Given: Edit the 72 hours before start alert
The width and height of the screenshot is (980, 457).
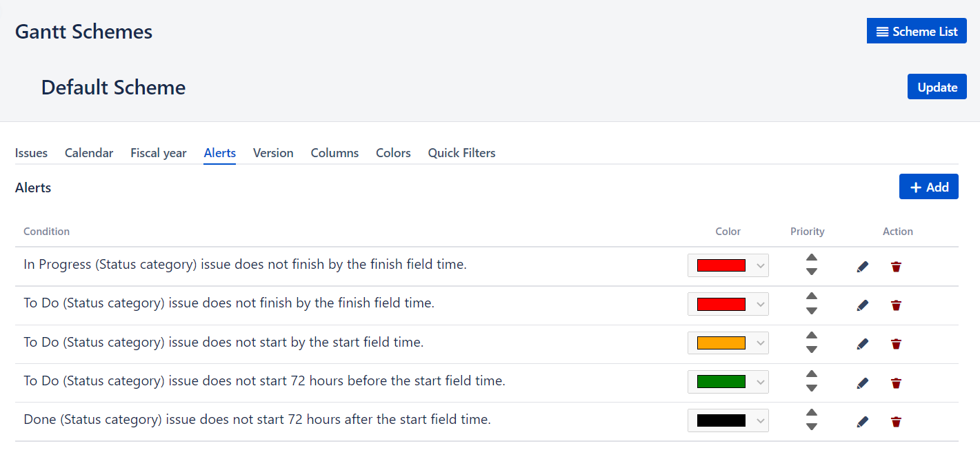Looking at the screenshot, I should click(x=862, y=383).
